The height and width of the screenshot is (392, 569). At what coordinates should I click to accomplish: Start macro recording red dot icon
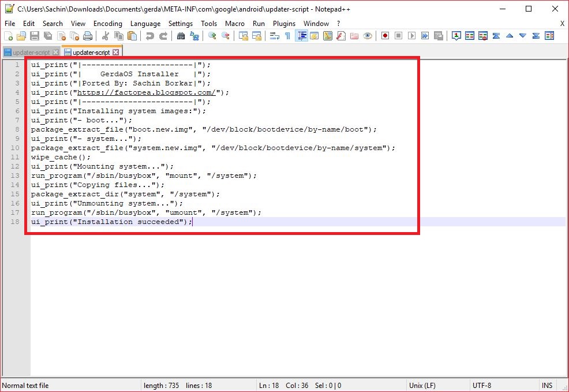[385, 36]
